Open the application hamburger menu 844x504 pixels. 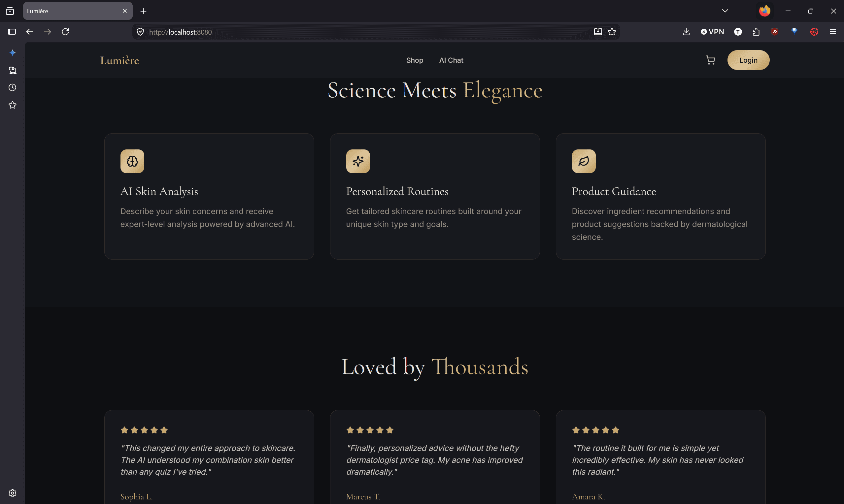click(x=833, y=32)
